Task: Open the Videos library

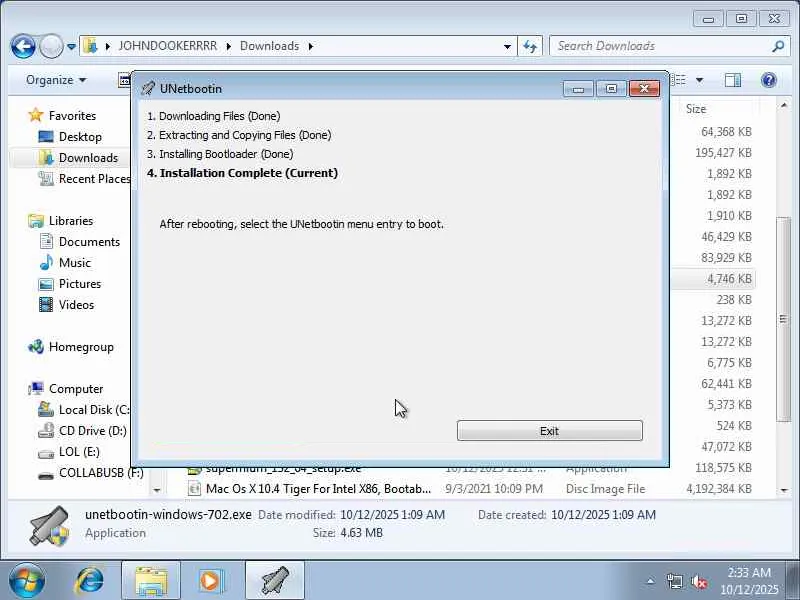Action: (77, 305)
